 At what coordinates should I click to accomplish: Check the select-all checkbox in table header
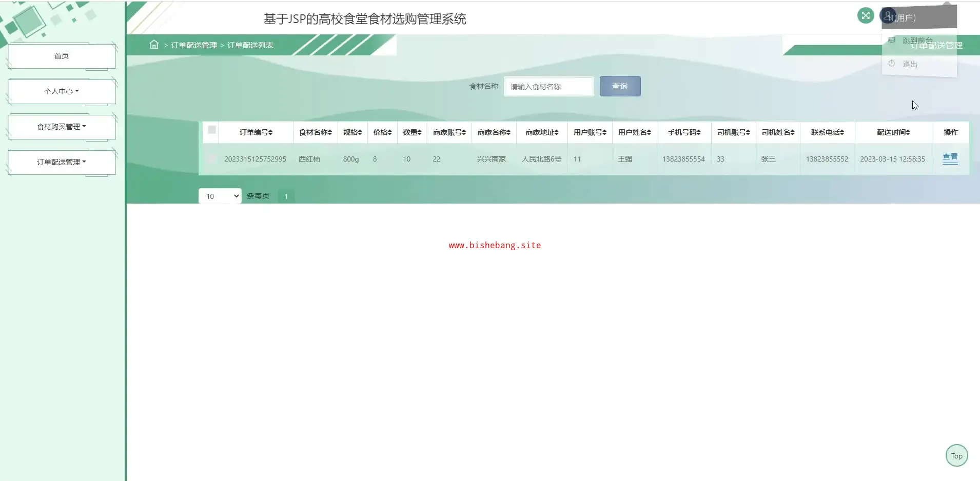tap(212, 130)
